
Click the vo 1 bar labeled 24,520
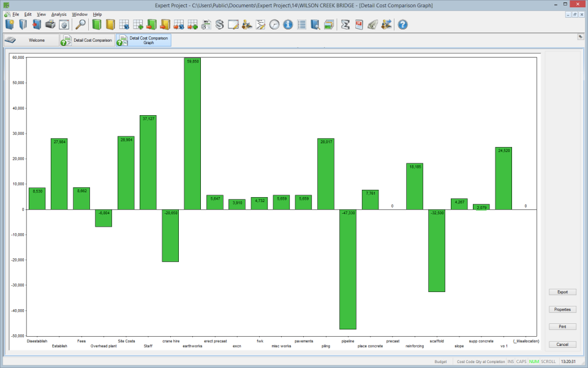click(x=503, y=178)
